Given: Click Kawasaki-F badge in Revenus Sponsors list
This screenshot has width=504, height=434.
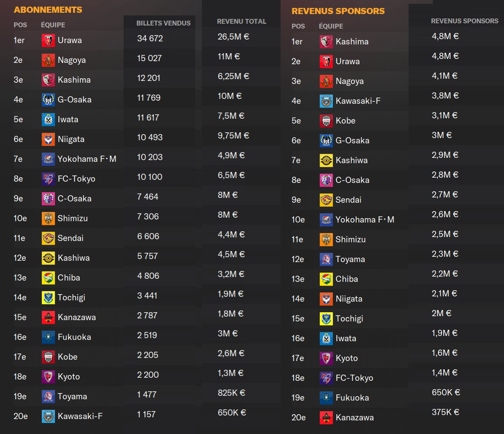Looking at the screenshot, I should 326,101.
